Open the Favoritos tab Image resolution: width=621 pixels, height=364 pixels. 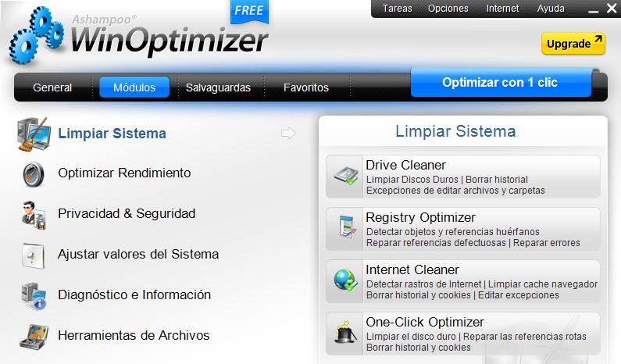pos(306,87)
